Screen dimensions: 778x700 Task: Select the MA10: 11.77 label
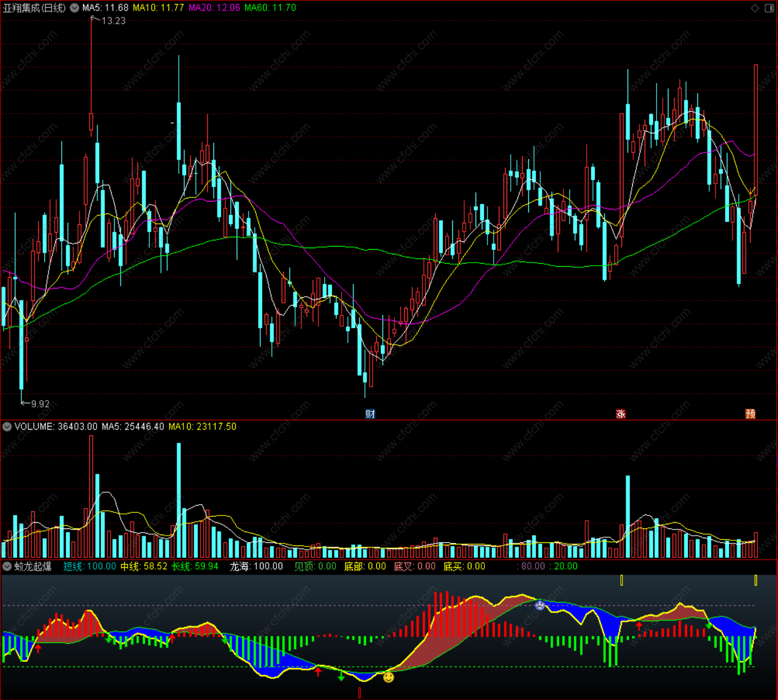coord(158,8)
